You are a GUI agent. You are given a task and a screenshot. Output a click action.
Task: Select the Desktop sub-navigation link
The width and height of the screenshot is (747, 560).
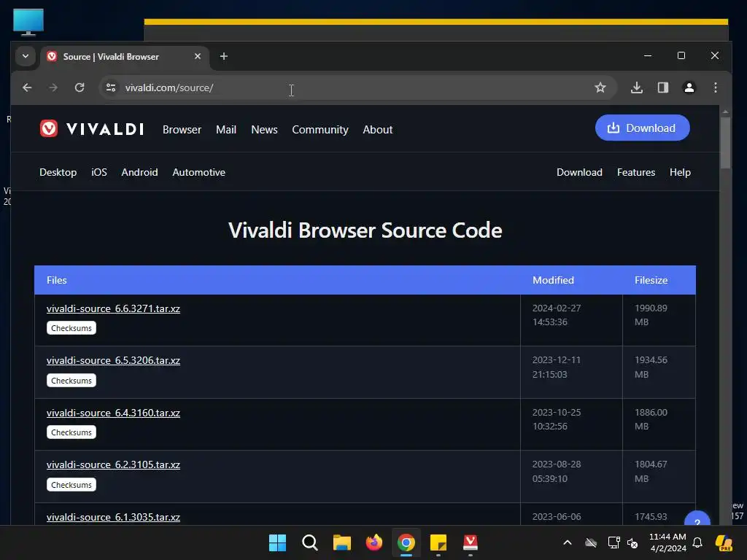(58, 172)
